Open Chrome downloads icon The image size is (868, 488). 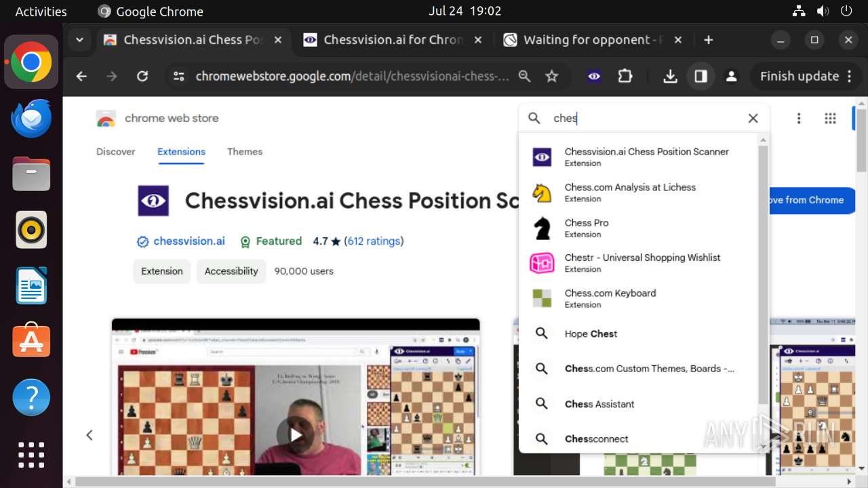tap(670, 77)
